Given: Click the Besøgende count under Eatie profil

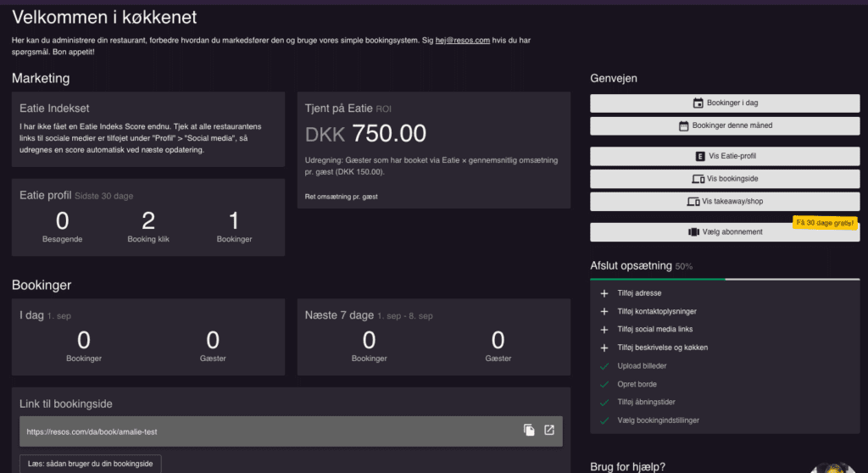Looking at the screenshot, I should (x=62, y=221).
